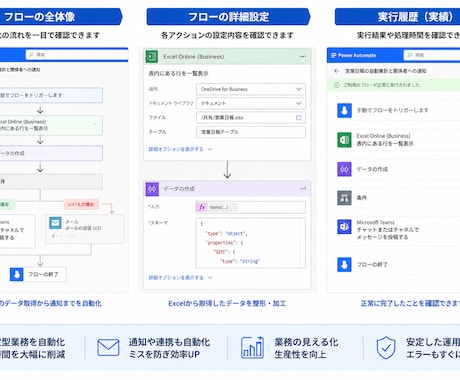
Task: Click the Microsoft Teams icon in run history
Action: [x=344, y=227]
